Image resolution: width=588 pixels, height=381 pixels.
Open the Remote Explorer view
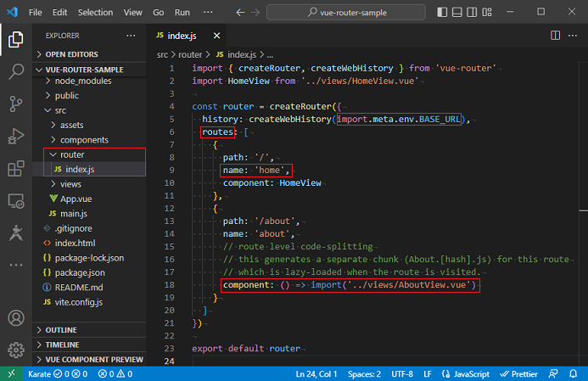coord(16,201)
